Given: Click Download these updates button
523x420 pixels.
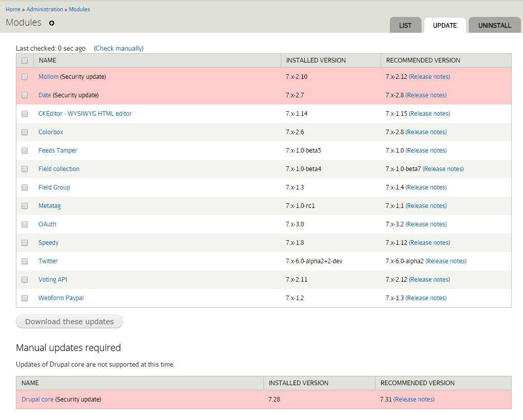Looking at the screenshot, I should pyautogui.click(x=69, y=322).
